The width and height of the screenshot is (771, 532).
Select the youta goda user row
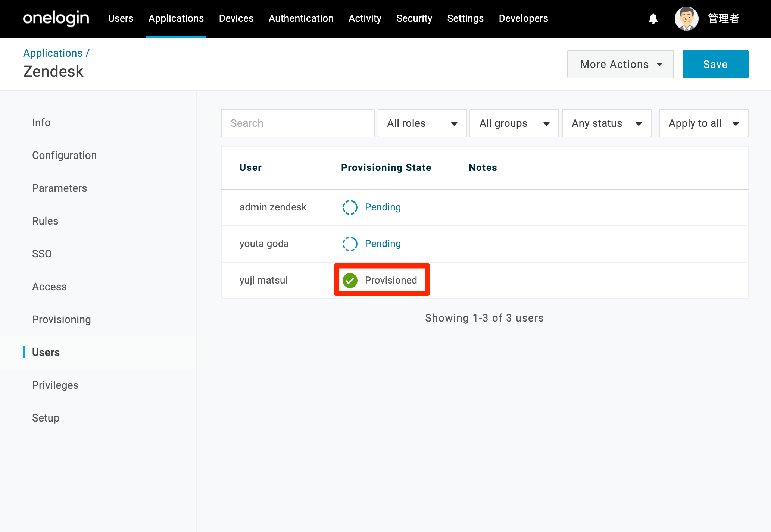click(x=484, y=244)
